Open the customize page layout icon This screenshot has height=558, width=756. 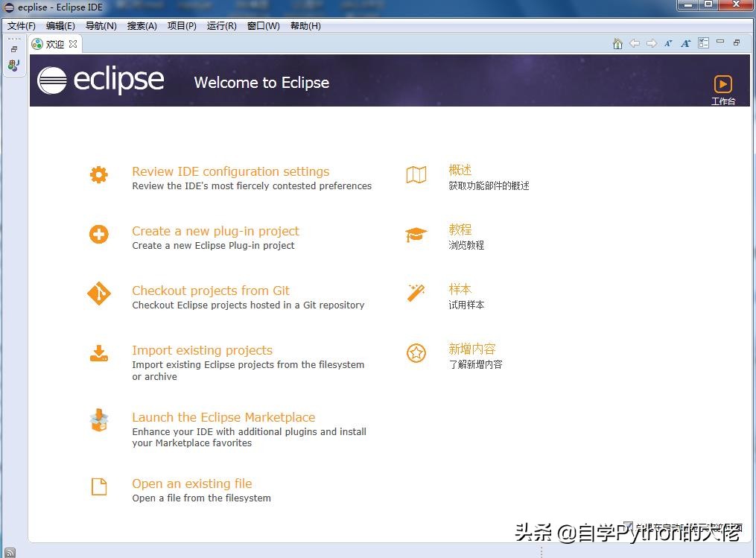pyautogui.click(x=703, y=43)
